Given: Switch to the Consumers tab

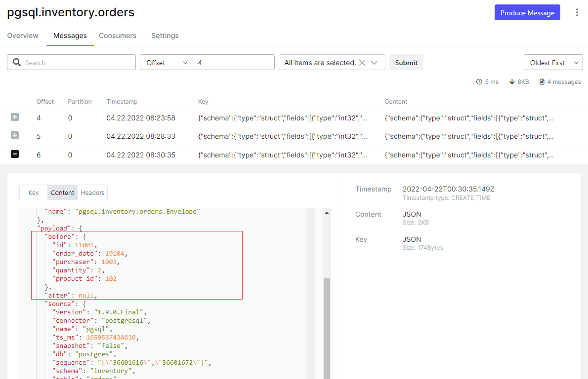Looking at the screenshot, I should tap(118, 36).
